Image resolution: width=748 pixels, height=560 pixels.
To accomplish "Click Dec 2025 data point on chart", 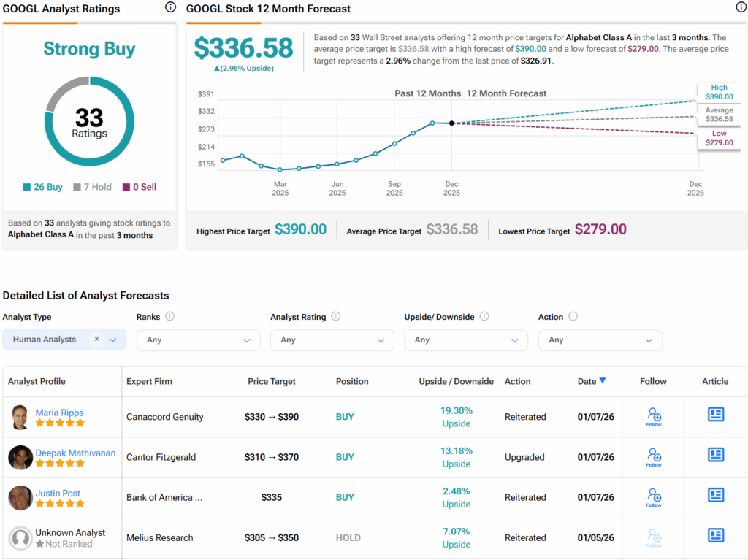I will point(451,123).
